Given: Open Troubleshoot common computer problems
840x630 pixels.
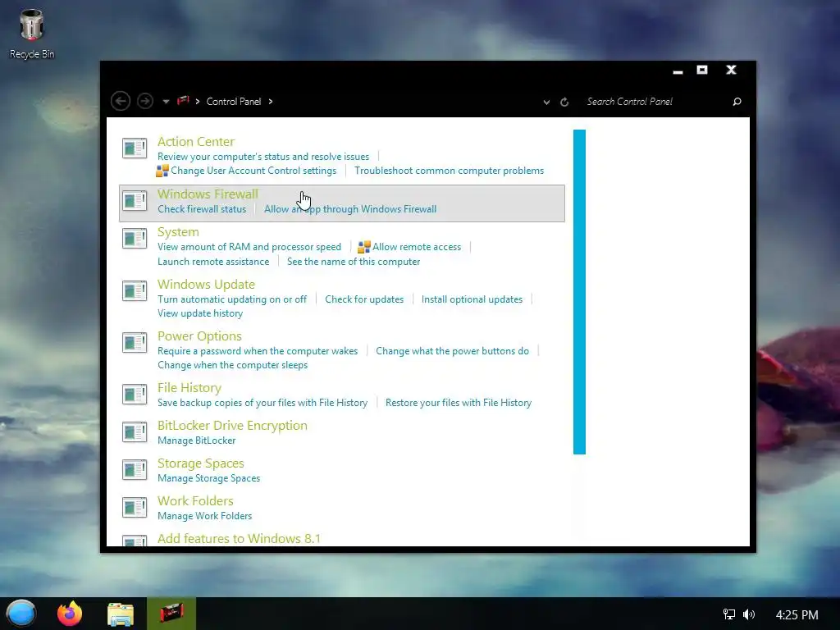Looking at the screenshot, I should [449, 171].
